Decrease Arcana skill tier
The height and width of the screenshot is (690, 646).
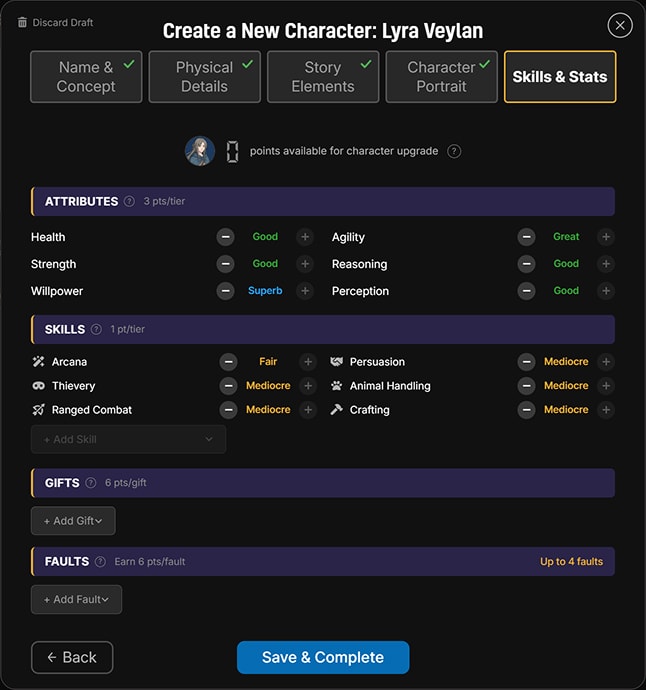(x=228, y=362)
